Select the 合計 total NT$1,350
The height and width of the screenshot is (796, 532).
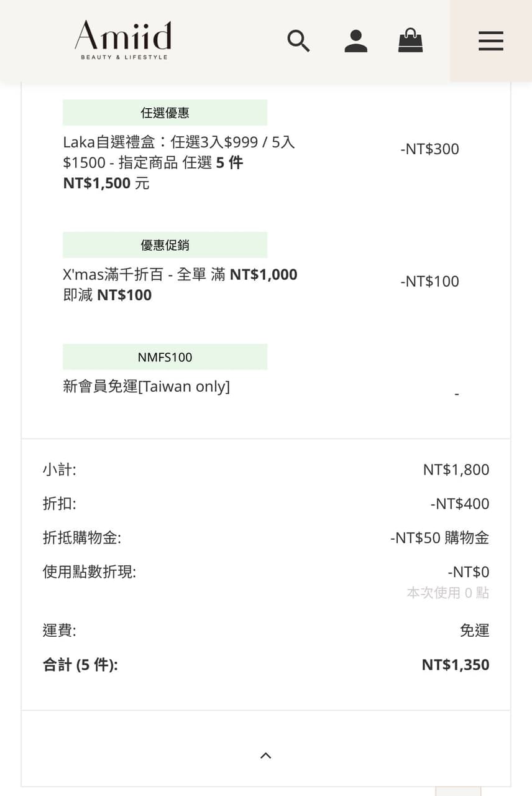pyautogui.click(x=455, y=665)
